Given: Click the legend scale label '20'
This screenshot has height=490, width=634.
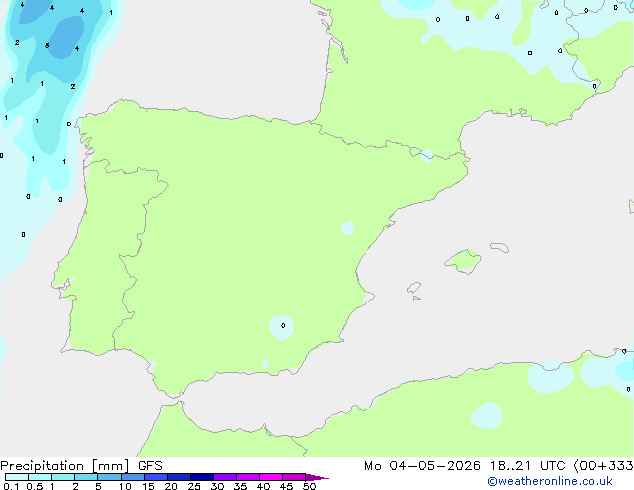Looking at the screenshot, I should point(171,486).
